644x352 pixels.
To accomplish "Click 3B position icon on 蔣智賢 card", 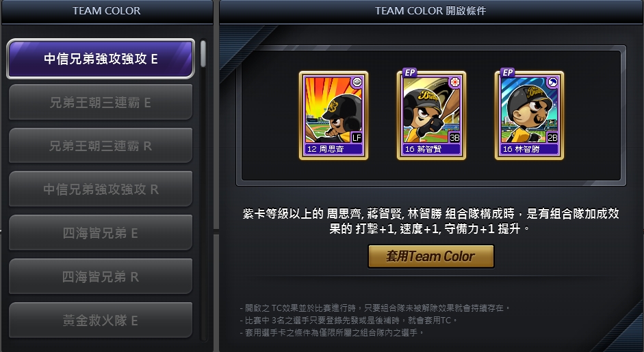I will (454, 138).
